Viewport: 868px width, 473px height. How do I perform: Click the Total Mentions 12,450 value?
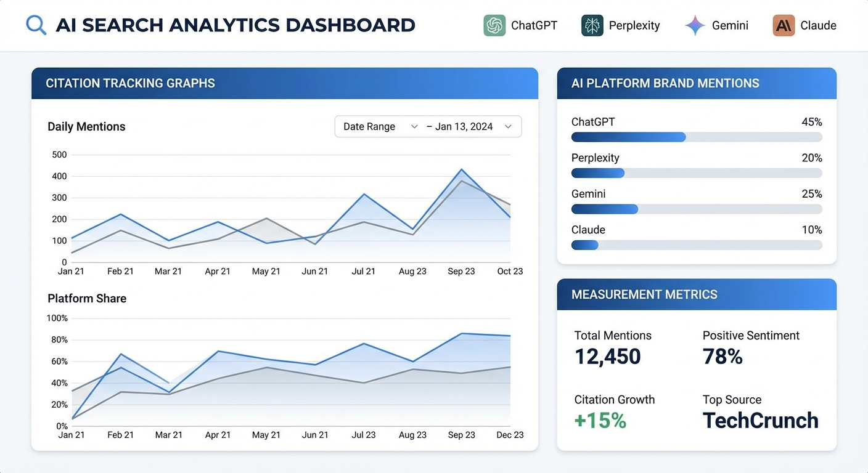[x=607, y=356]
